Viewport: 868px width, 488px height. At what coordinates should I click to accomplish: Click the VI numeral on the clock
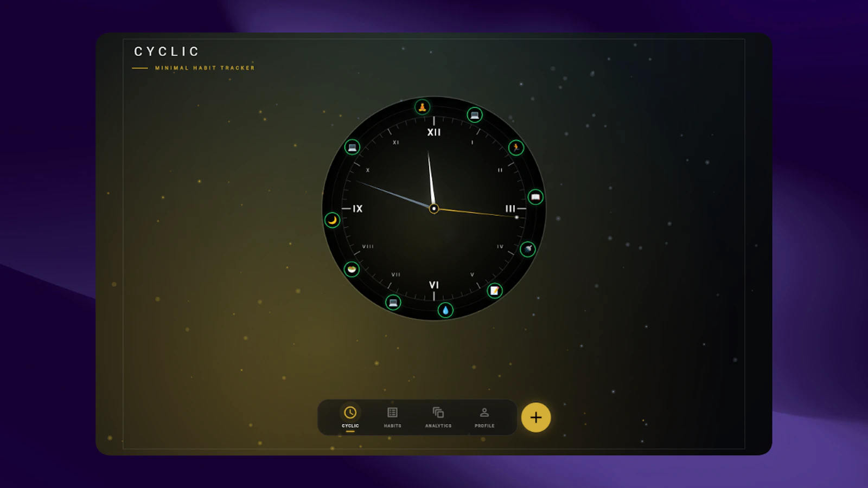click(434, 285)
